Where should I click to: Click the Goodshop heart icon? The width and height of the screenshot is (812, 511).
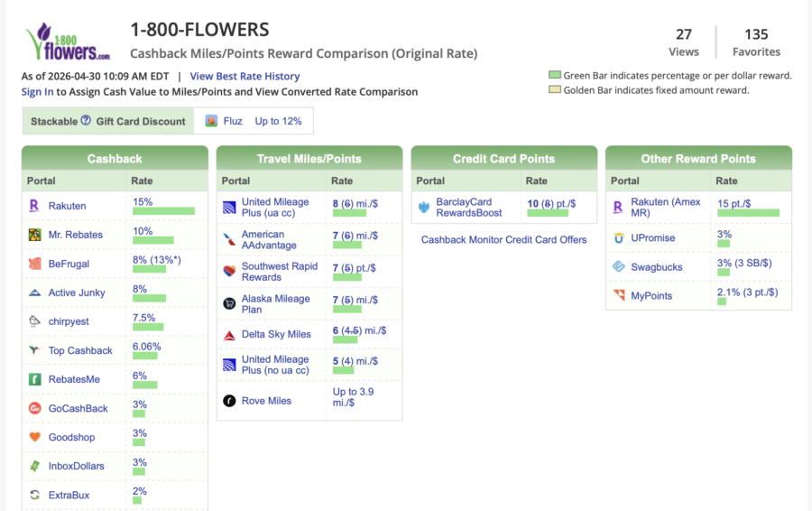click(34, 437)
